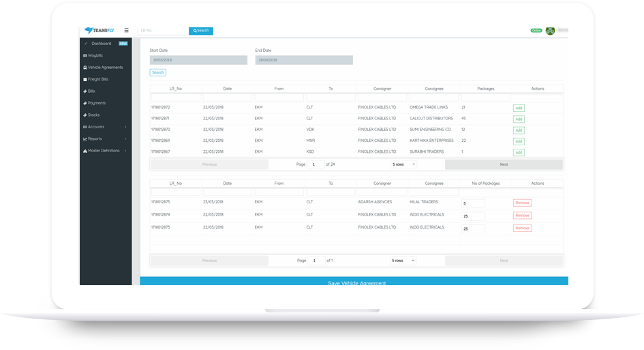
Task: Open the user avatar profile icon
Action: [x=550, y=31]
